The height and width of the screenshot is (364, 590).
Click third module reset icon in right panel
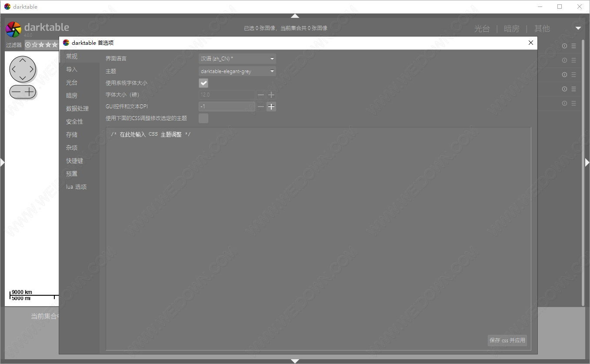pos(564,74)
